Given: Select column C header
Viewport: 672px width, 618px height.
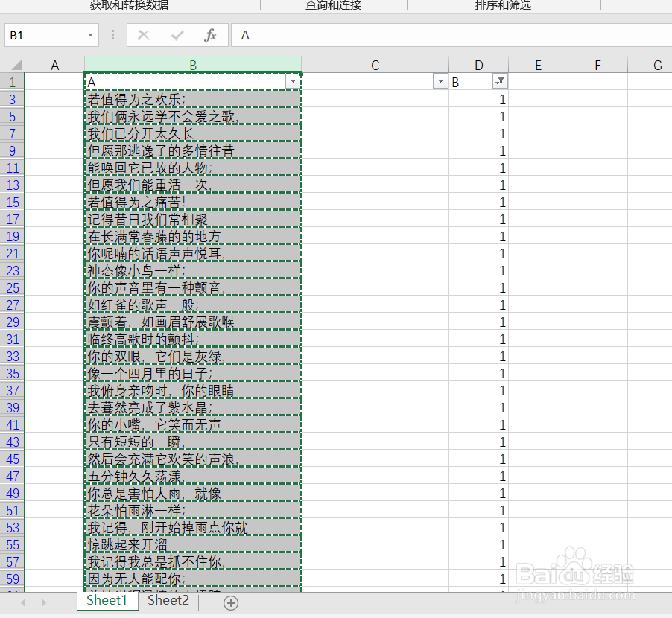Looking at the screenshot, I should (x=375, y=65).
